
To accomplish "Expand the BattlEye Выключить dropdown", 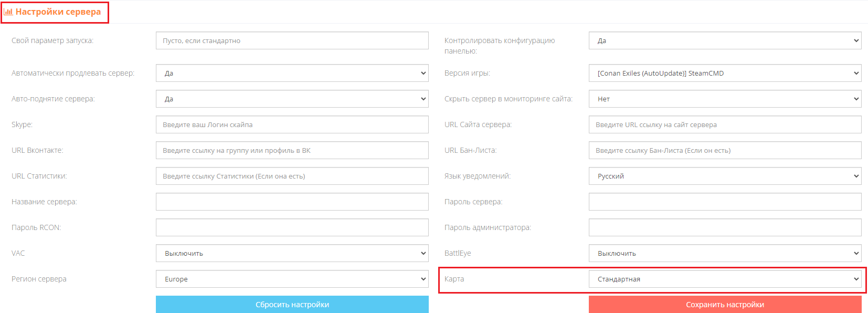I will pos(725,253).
